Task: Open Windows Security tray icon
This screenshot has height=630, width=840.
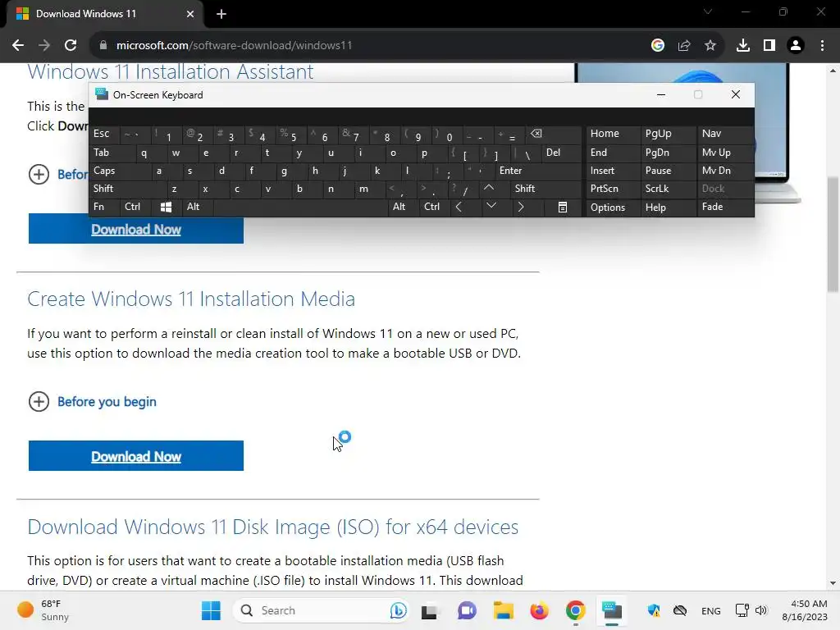Action: 654,610
